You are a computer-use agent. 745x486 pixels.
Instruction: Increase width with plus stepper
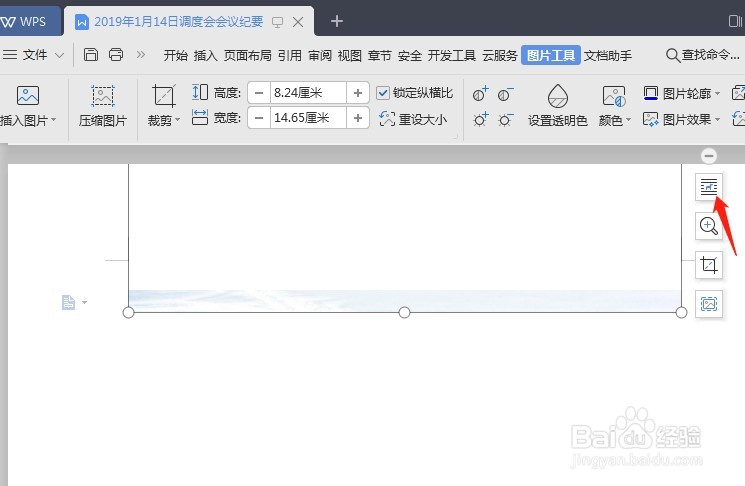point(358,118)
